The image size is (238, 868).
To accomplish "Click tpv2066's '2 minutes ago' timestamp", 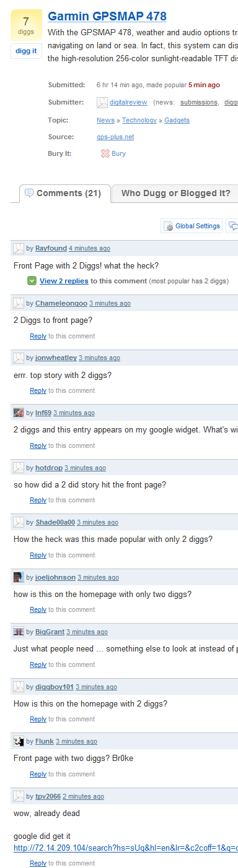I will coord(83,796).
